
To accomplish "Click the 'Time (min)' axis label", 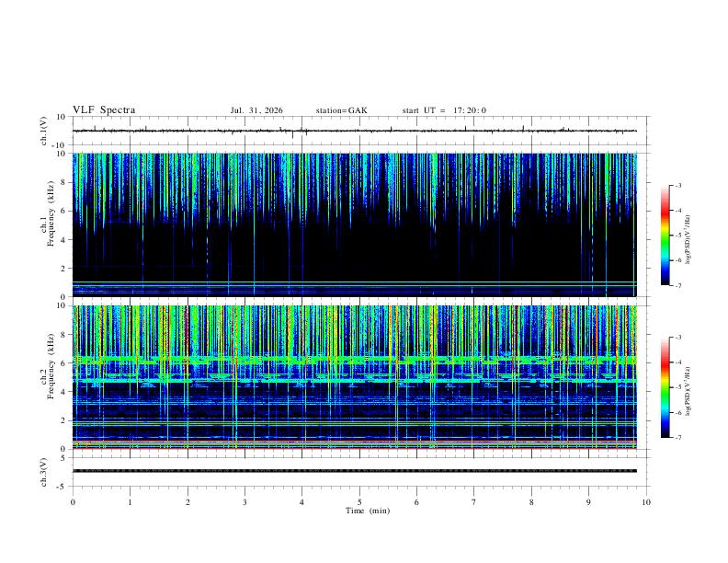I will [368, 511].
